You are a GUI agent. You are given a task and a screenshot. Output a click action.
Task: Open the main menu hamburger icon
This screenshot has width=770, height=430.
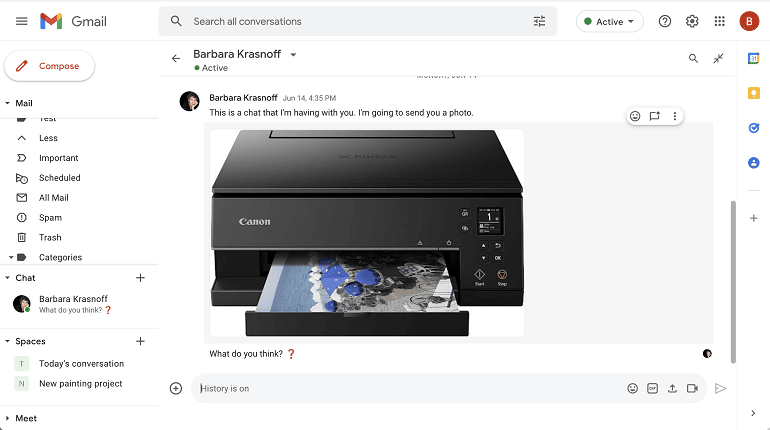[21, 21]
